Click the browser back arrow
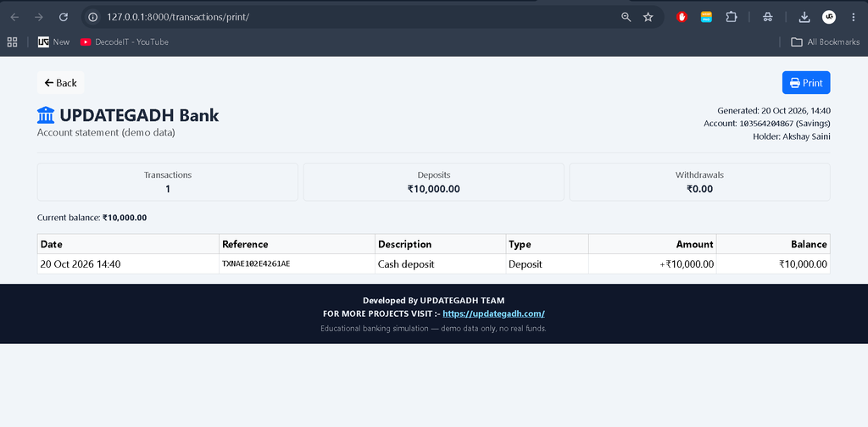 [15, 17]
